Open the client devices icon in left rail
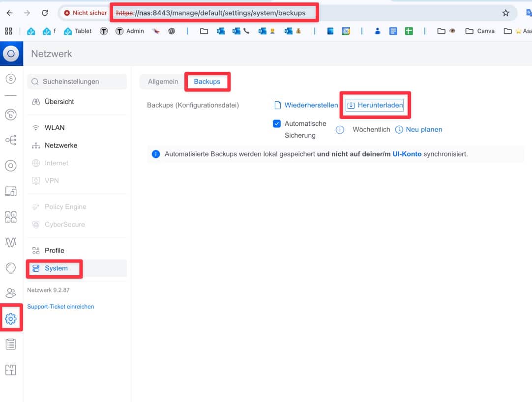The image size is (532, 402). click(x=10, y=191)
